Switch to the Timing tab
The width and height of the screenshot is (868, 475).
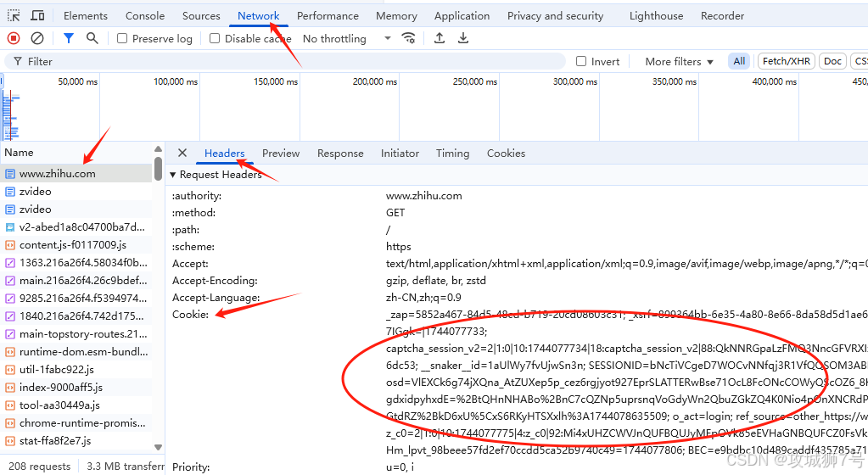[452, 154]
